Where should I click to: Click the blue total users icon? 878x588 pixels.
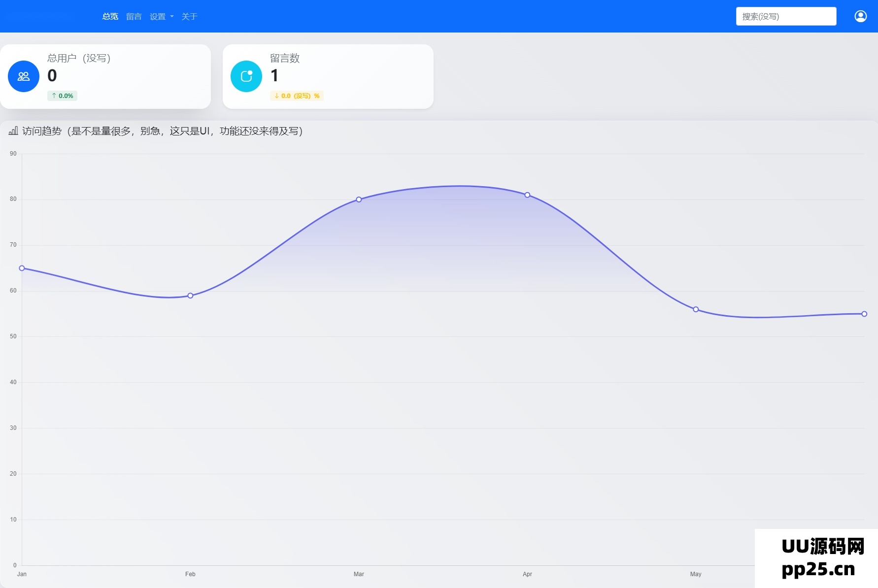[24, 76]
